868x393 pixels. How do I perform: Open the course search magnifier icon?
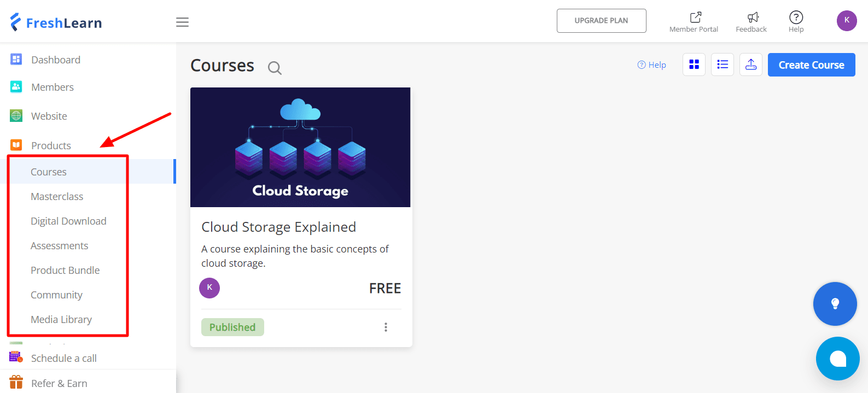(275, 68)
